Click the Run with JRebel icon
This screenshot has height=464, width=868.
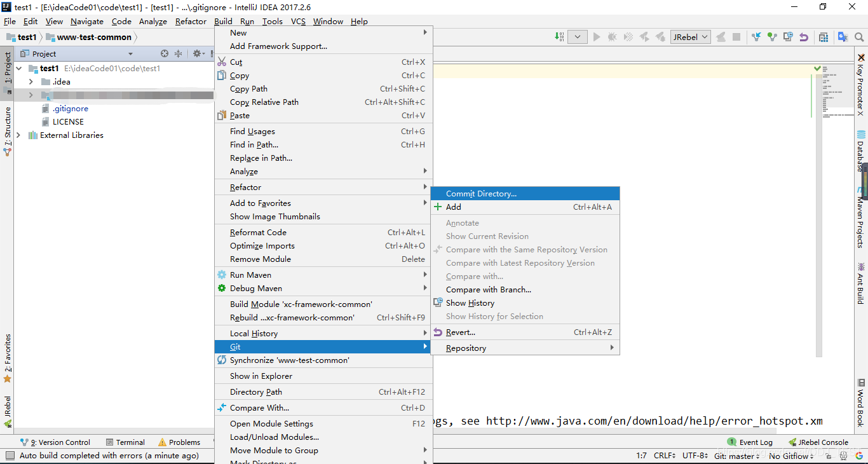click(644, 37)
